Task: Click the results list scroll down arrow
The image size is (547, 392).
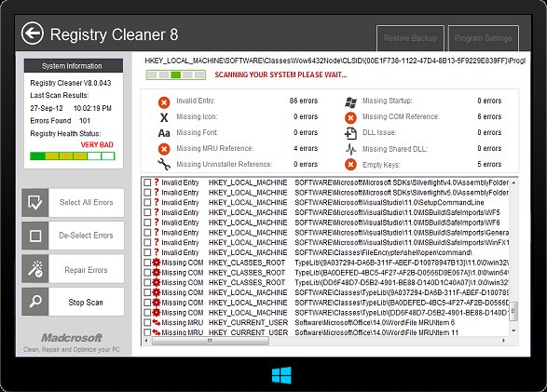Action: click(513, 331)
